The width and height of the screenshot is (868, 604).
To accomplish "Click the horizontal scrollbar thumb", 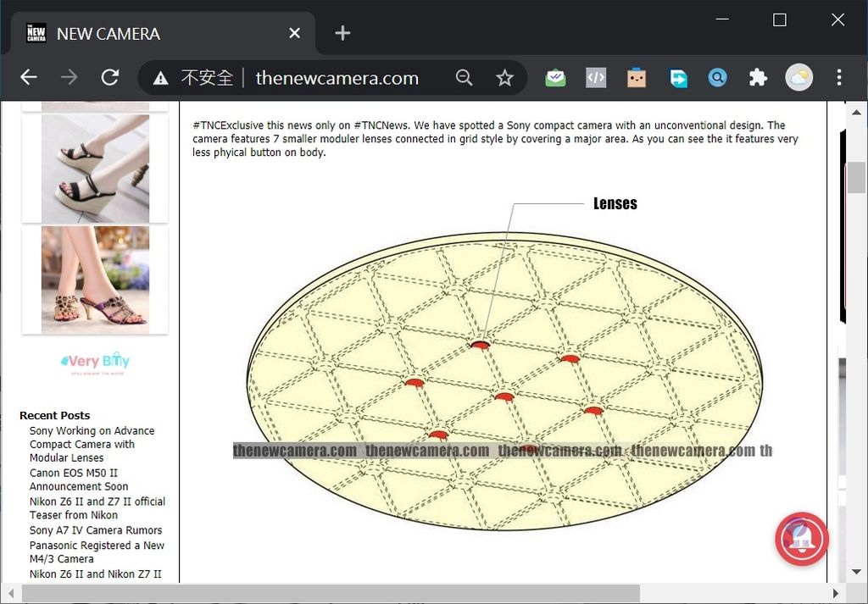I will (331, 594).
